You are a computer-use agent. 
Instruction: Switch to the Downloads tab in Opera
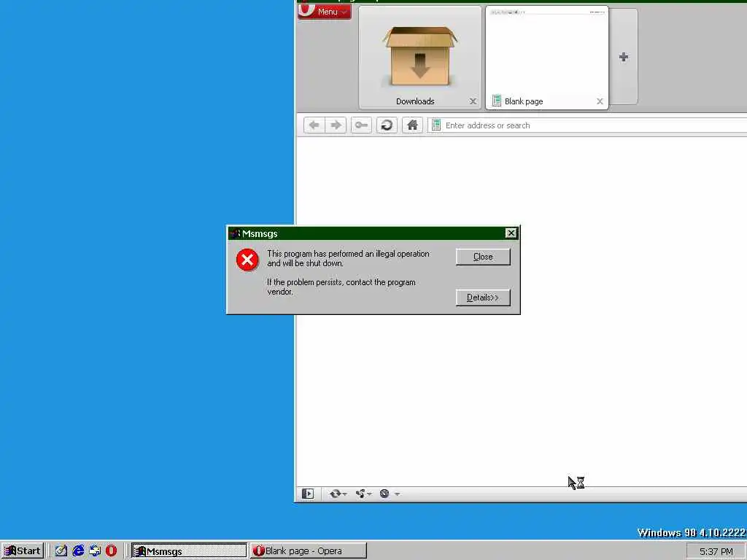click(x=419, y=58)
